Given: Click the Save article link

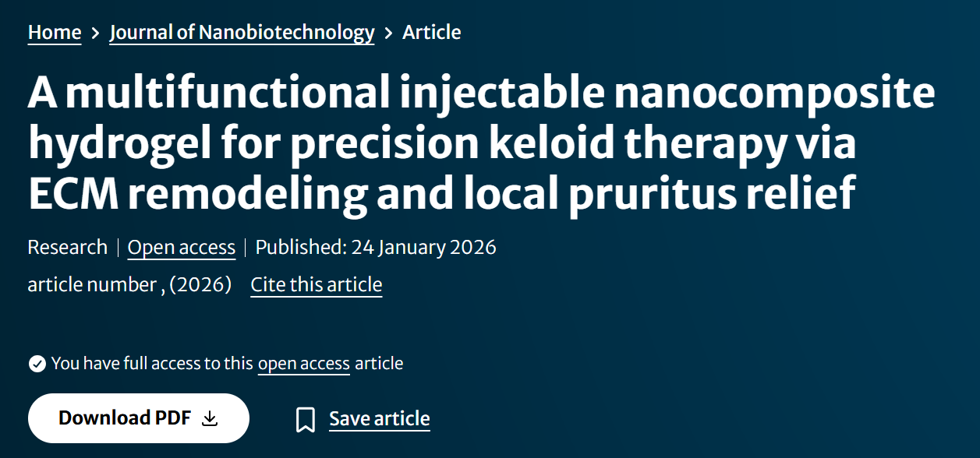Looking at the screenshot, I should pos(379,419).
